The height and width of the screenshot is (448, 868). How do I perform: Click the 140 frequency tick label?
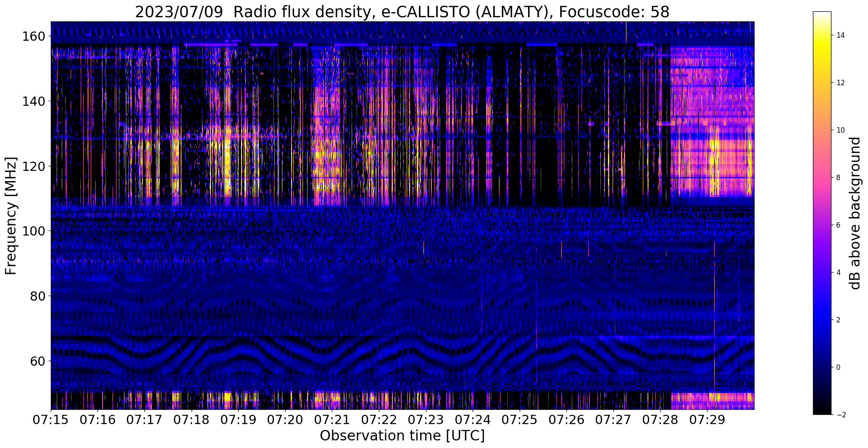tap(33, 101)
